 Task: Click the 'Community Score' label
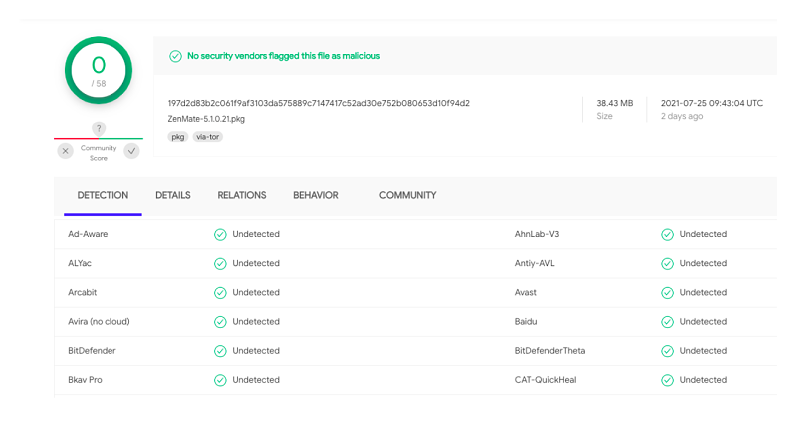(x=99, y=153)
